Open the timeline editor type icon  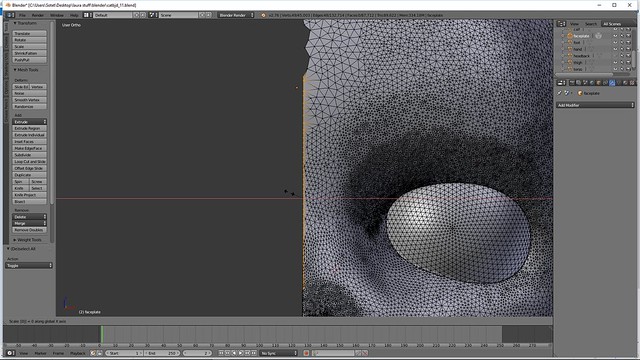(x=10, y=353)
